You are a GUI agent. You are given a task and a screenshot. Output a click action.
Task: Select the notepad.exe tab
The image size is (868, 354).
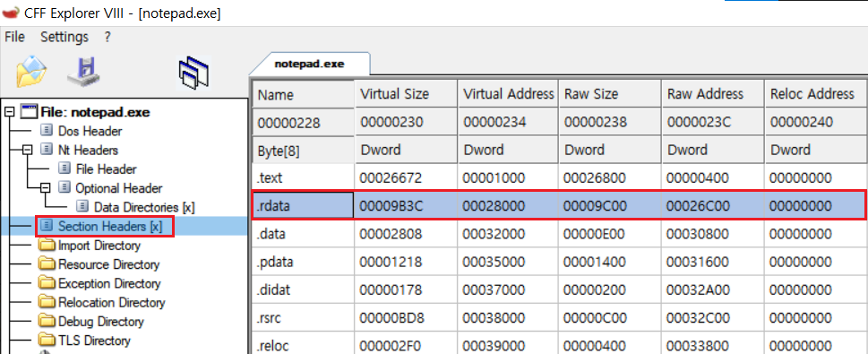pos(309,64)
